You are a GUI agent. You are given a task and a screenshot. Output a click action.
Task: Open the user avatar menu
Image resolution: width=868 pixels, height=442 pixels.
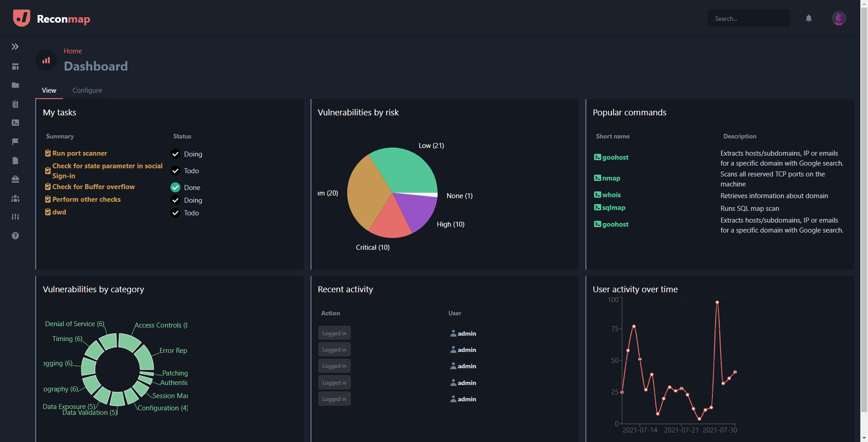(x=839, y=19)
